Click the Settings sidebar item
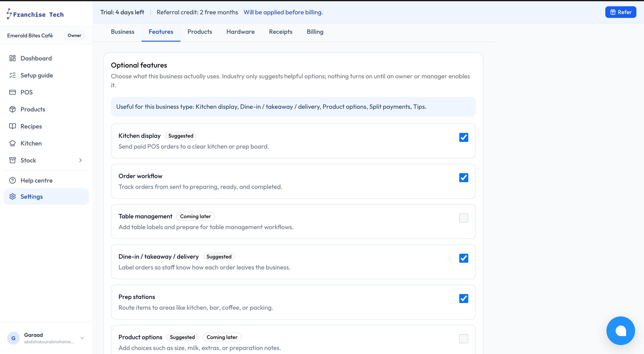This screenshot has width=644, height=354. tap(46, 197)
